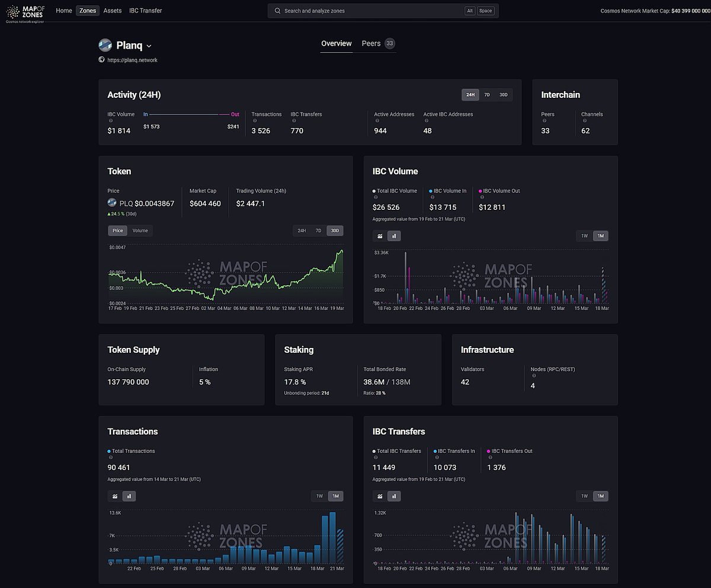
Task: Click the Total IBC Volume legend dot
Action: coord(374,191)
